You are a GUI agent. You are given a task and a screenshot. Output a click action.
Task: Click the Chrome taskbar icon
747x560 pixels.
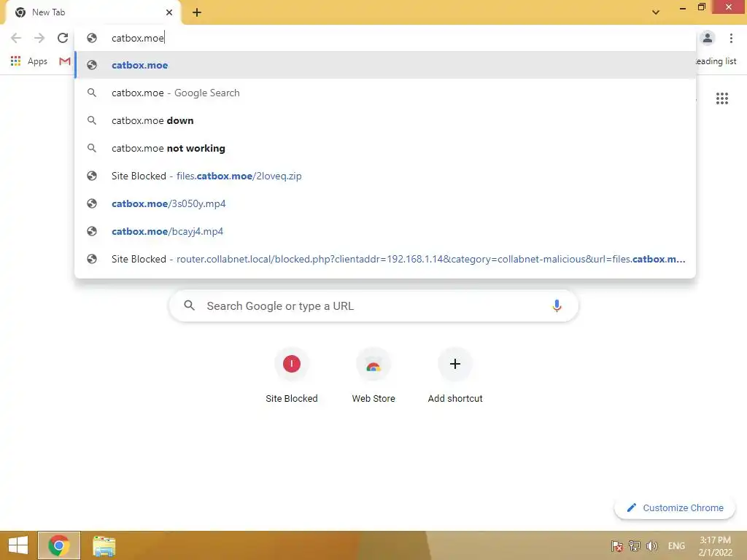(x=58, y=545)
